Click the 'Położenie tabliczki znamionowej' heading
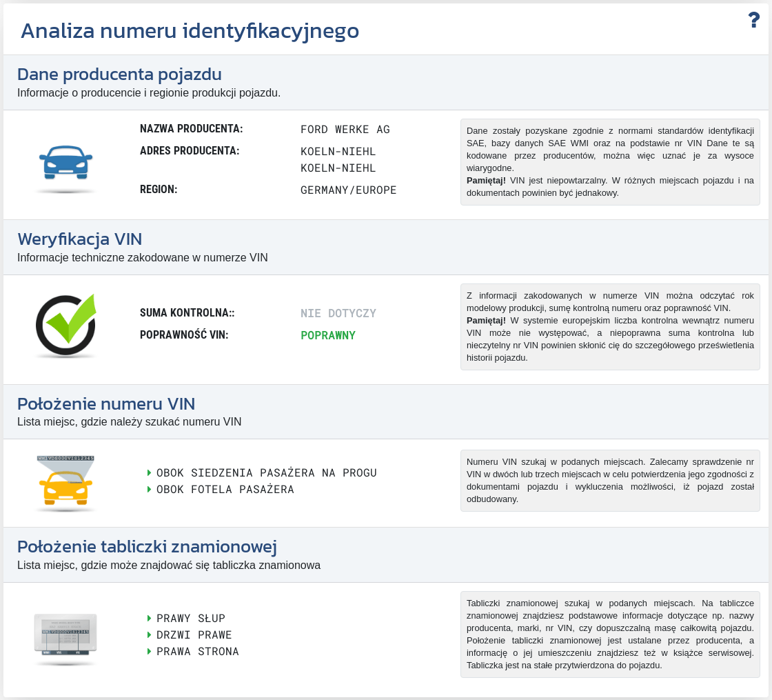The width and height of the screenshot is (772, 700). [147, 547]
